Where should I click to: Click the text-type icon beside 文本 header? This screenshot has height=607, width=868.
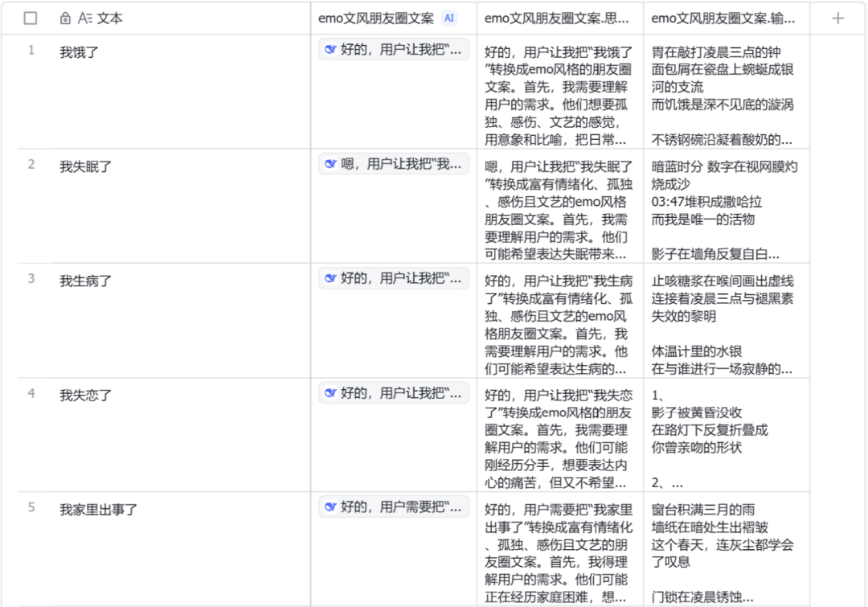(84, 18)
